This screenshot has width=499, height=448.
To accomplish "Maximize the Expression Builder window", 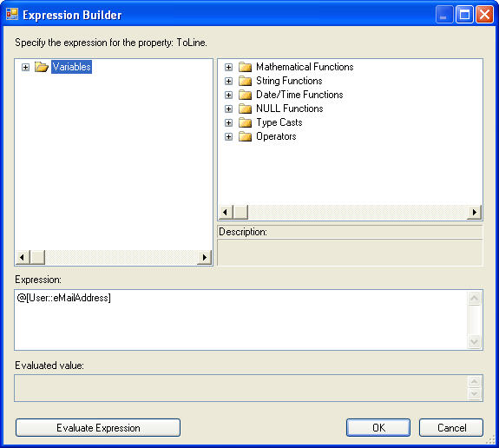I will (x=464, y=15).
